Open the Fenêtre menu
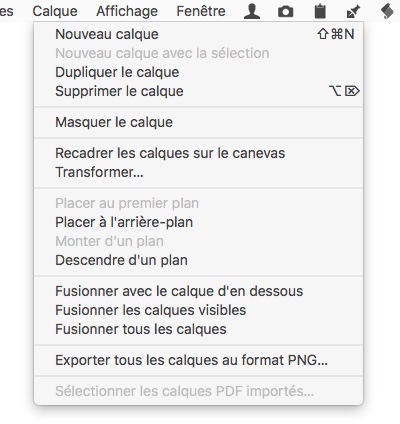Screen dimensions: 400x424 (201, 11)
